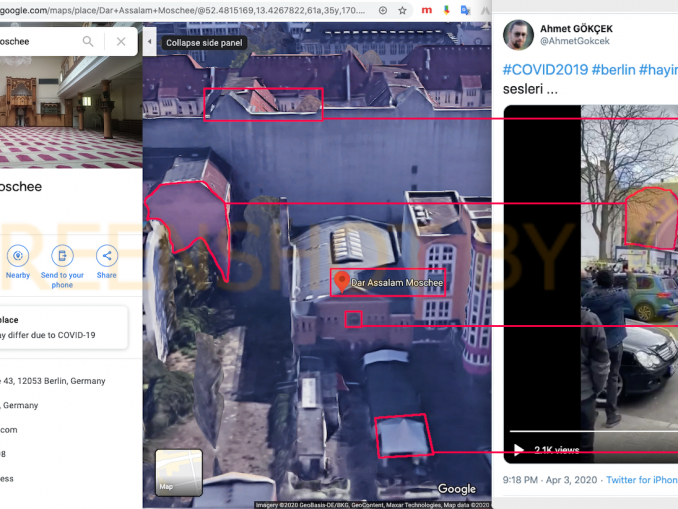Play the tweet video
This screenshot has width=678, height=509.
click(x=518, y=450)
